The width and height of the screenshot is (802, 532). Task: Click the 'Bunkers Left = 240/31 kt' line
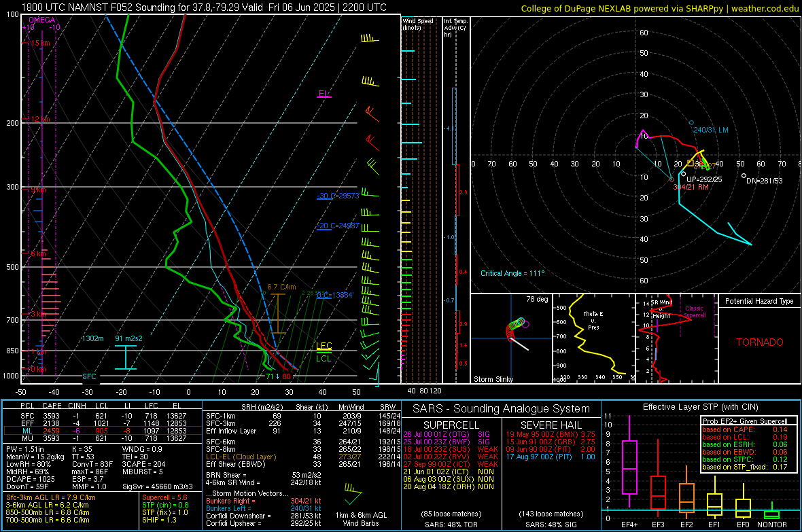(264, 508)
